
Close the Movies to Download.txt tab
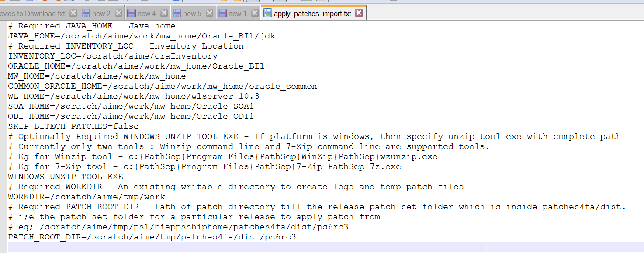pos(73,13)
